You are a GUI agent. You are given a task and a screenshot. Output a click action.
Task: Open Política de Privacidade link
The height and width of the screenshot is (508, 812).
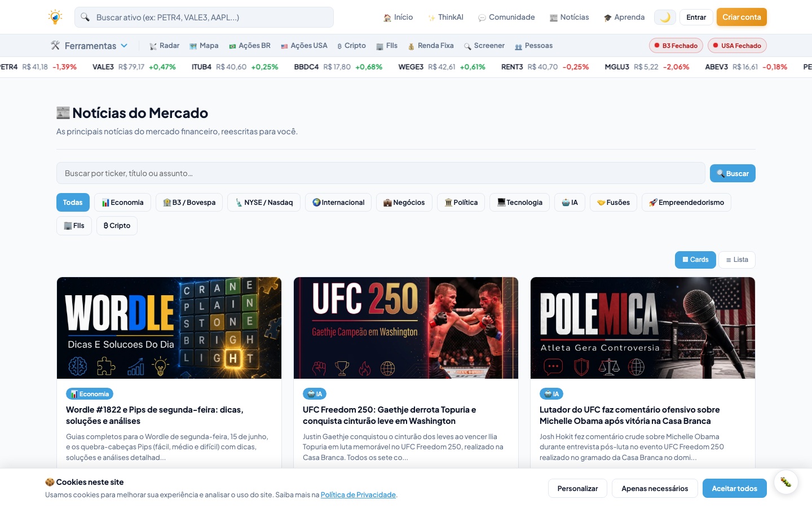[x=358, y=495]
